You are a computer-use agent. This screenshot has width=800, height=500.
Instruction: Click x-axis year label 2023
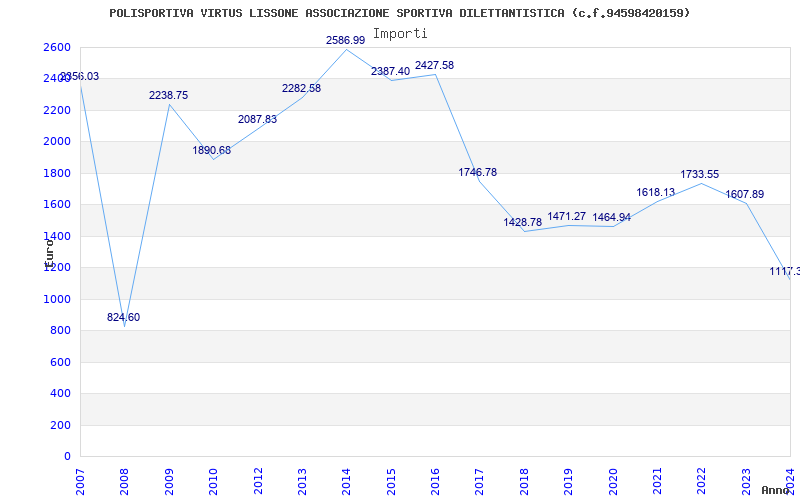(x=746, y=481)
